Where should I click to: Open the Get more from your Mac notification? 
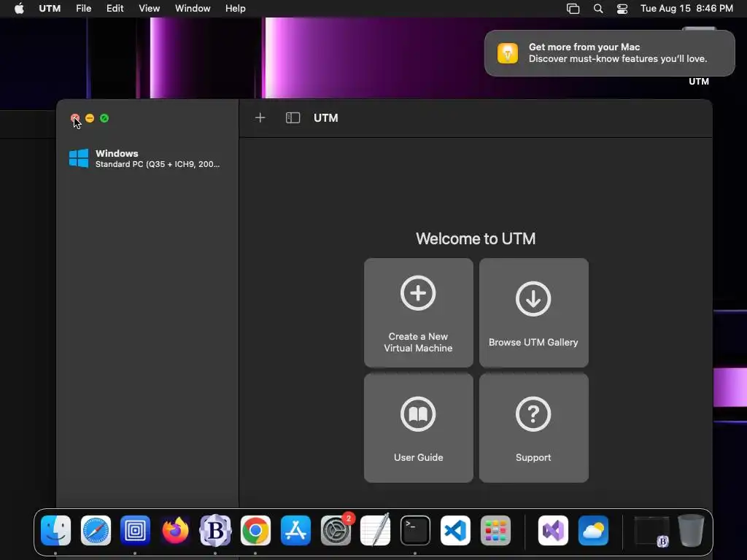pyautogui.click(x=609, y=52)
